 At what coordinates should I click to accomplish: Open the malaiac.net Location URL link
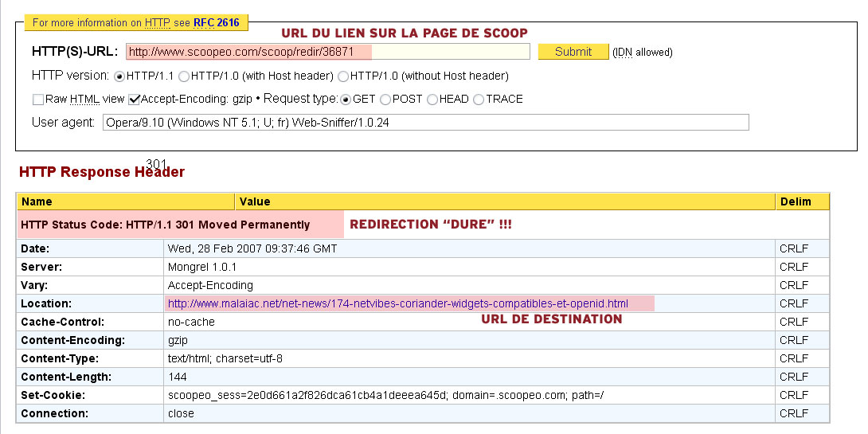397,303
